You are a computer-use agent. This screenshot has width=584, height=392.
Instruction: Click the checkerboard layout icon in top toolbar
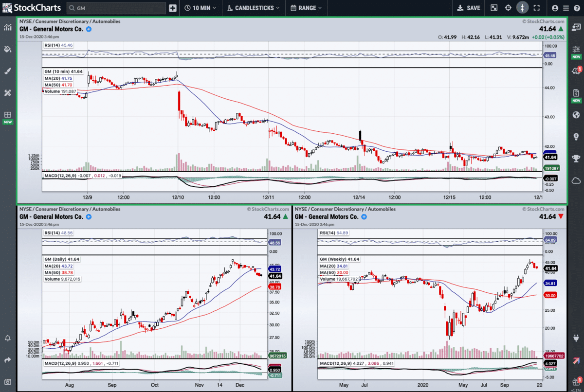point(494,8)
